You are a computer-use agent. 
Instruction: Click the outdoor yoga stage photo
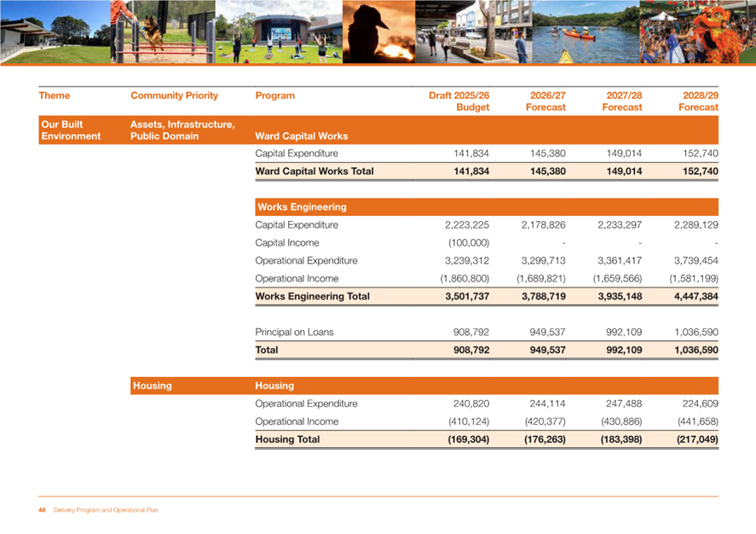pos(280,32)
